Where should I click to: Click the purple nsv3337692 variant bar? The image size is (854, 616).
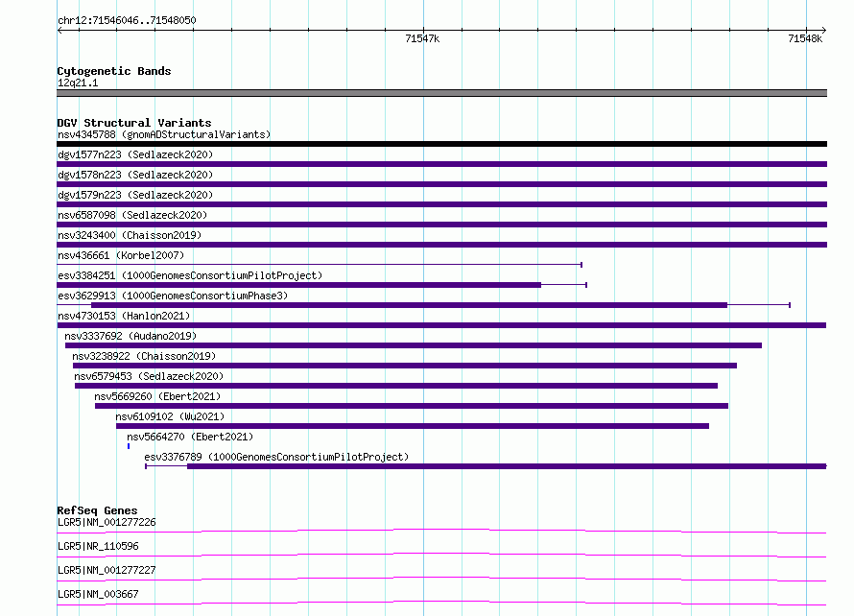[414, 345]
